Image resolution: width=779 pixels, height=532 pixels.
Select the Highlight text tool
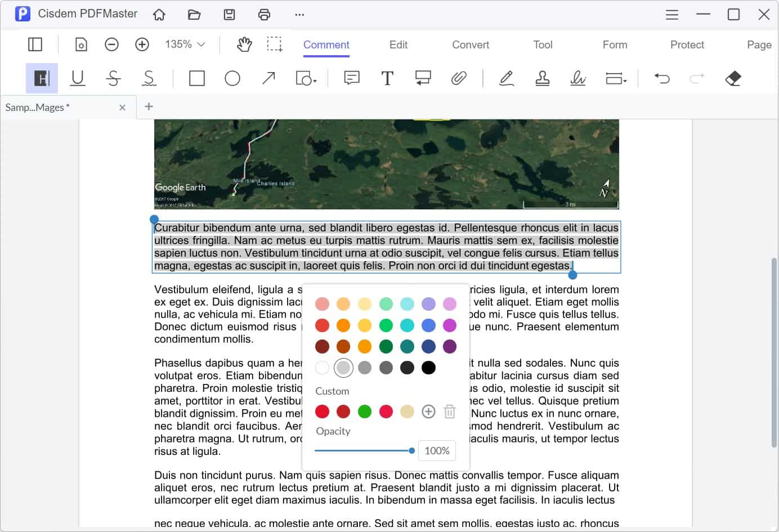pos(42,78)
